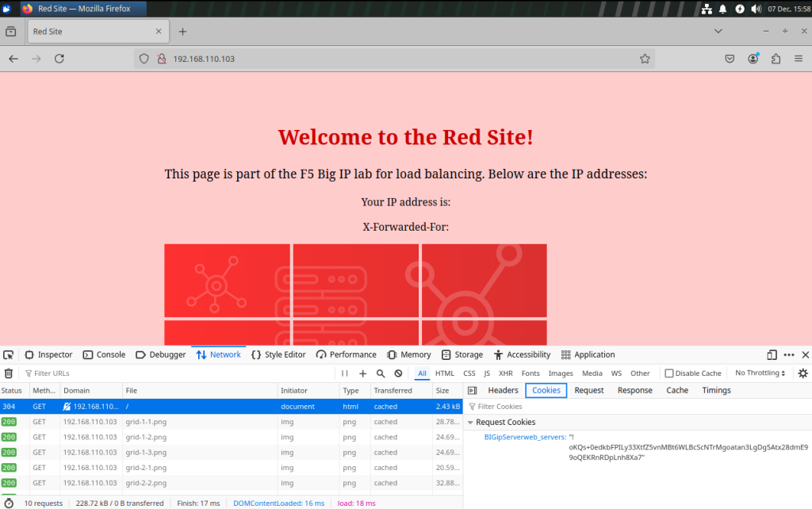This screenshot has width=812, height=509.
Task: Open network settings gear icon
Action: [x=802, y=373]
